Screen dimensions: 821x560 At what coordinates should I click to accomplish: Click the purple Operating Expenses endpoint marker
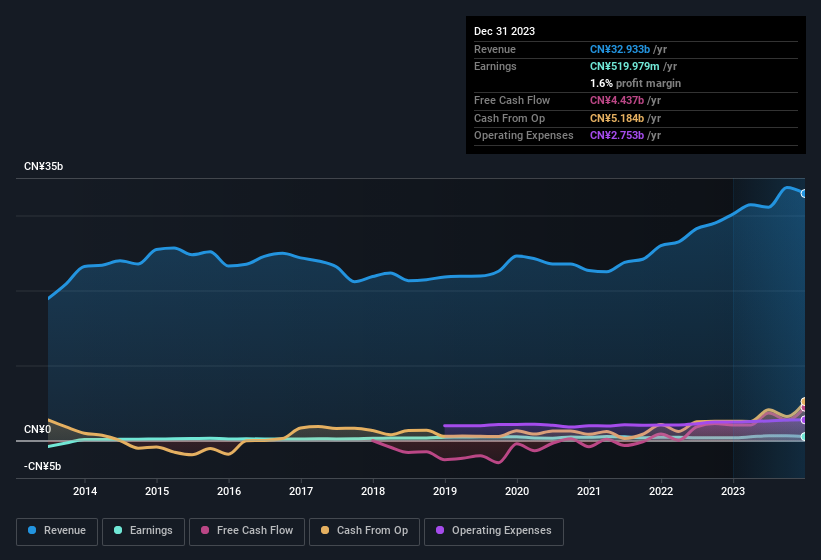point(803,420)
